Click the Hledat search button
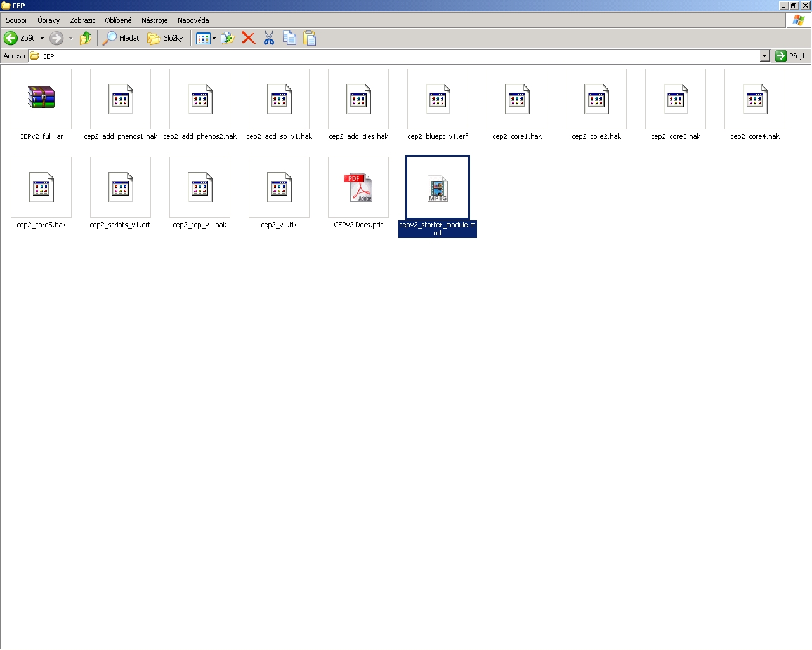 122,38
